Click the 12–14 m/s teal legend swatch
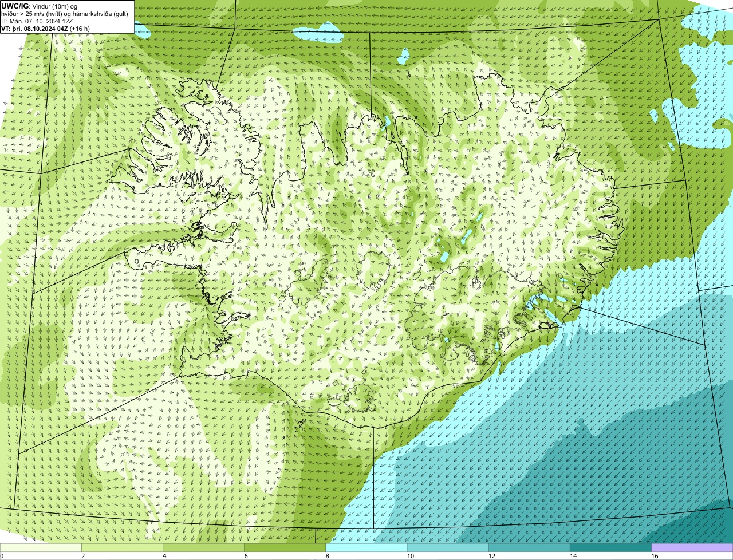733x560 pixels. pos(529,547)
